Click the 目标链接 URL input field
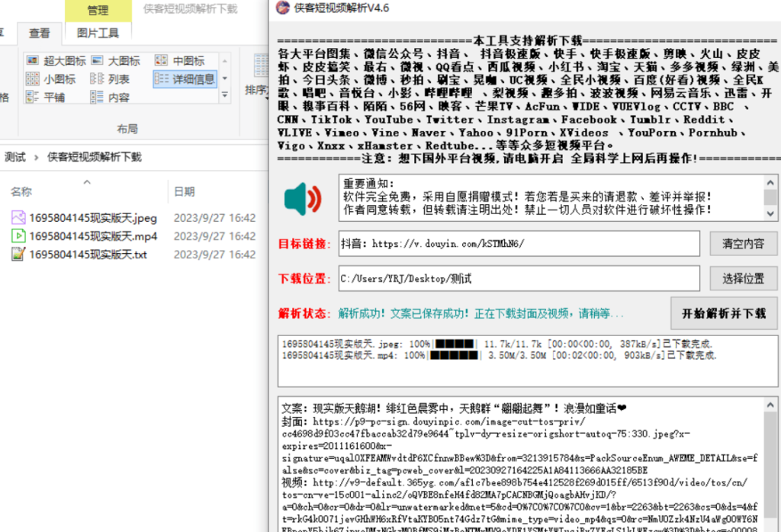This screenshot has width=781, height=532. (518, 244)
